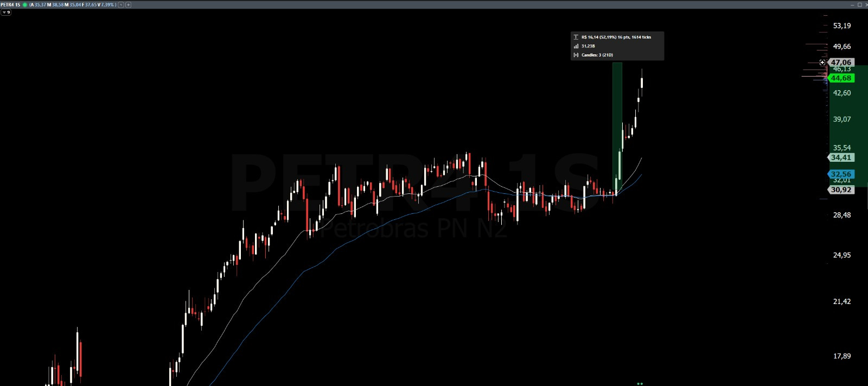The image size is (868, 386).
Task: Click the 'R$ 16,14 (52,19%)' measurement text
Action: (599, 37)
